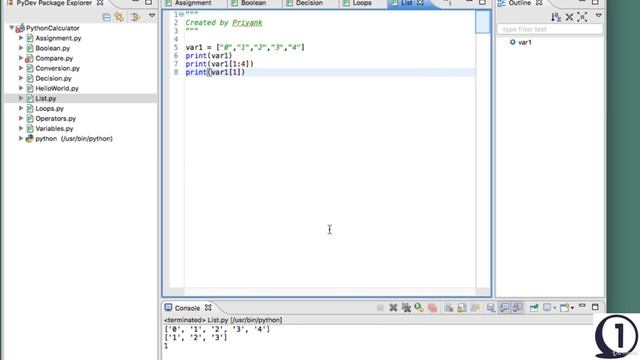Click the green Console toolbar icon
The height and width of the screenshot is (360, 640).
pyautogui.click(x=534, y=308)
